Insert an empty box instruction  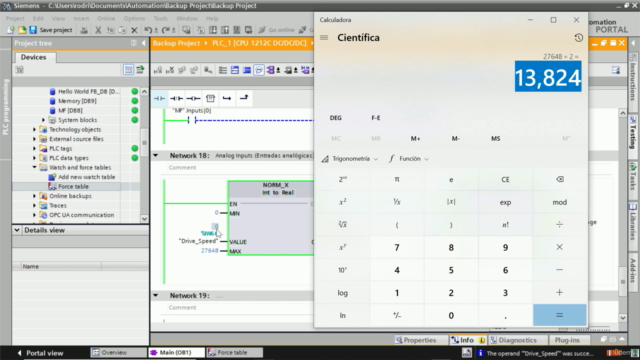[210, 98]
